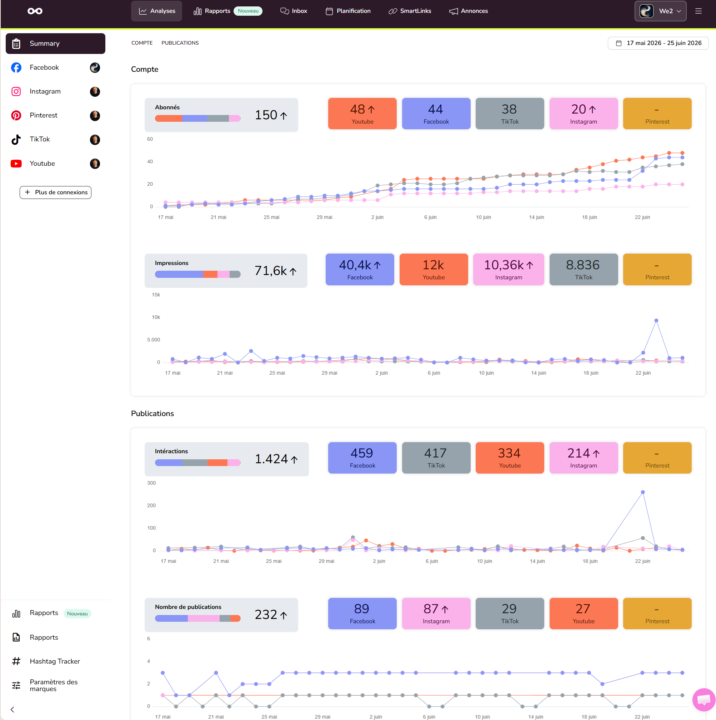Open the chat support bubble

tap(704, 700)
